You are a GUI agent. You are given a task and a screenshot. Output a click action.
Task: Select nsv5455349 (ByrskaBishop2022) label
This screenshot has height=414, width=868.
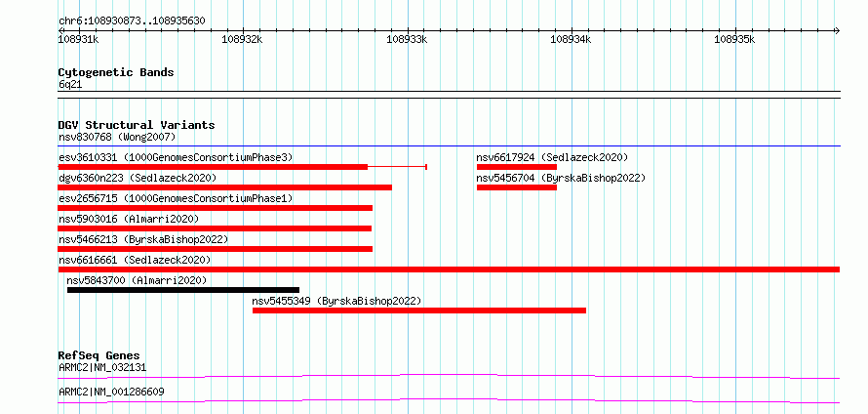(336, 301)
